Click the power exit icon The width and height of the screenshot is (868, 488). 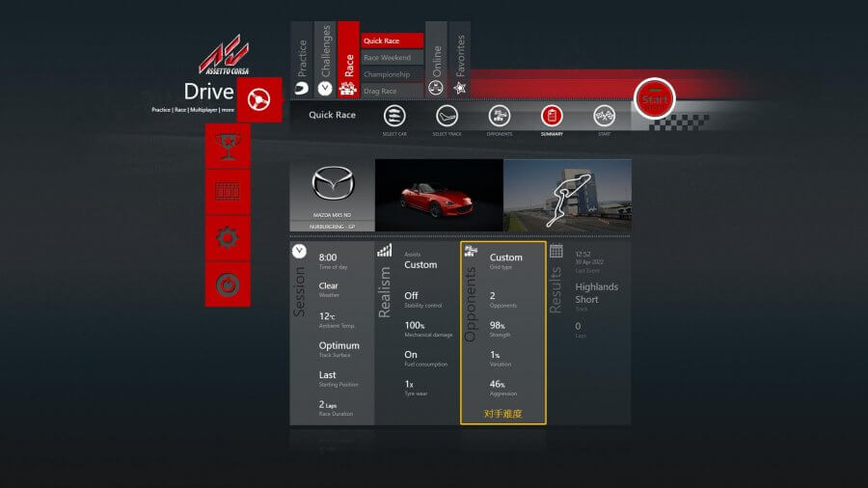pyautogui.click(x=228, y=285)
